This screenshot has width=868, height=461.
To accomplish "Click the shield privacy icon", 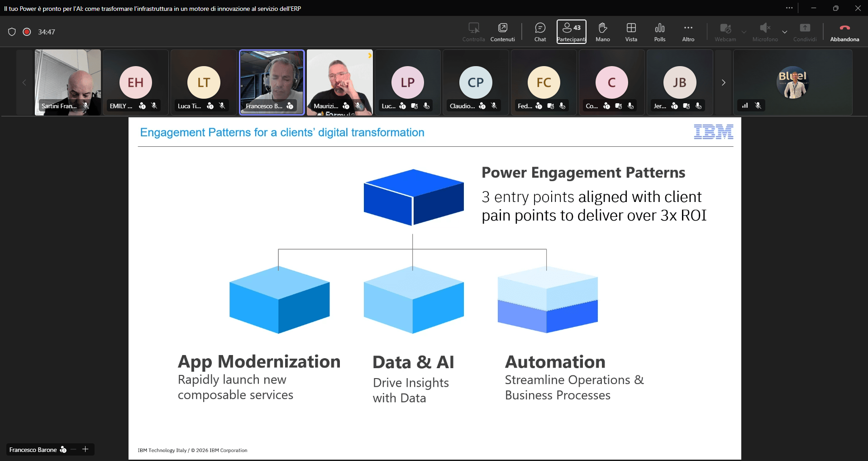I will point(12,32).
